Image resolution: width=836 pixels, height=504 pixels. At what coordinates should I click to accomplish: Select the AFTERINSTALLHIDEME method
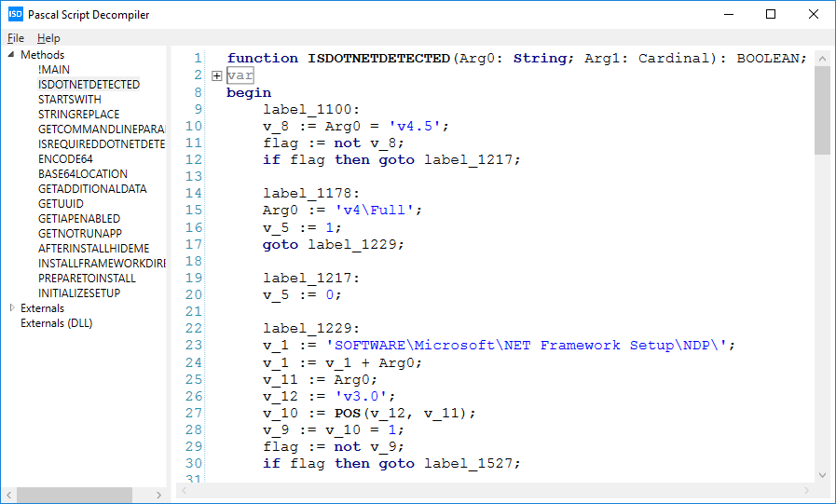93,249
